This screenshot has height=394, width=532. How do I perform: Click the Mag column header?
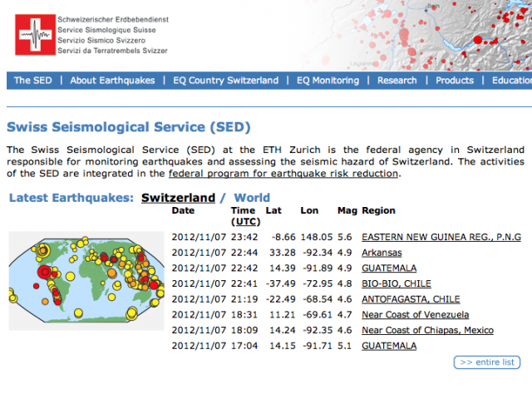pyautogui.click(x=347, y=210)
